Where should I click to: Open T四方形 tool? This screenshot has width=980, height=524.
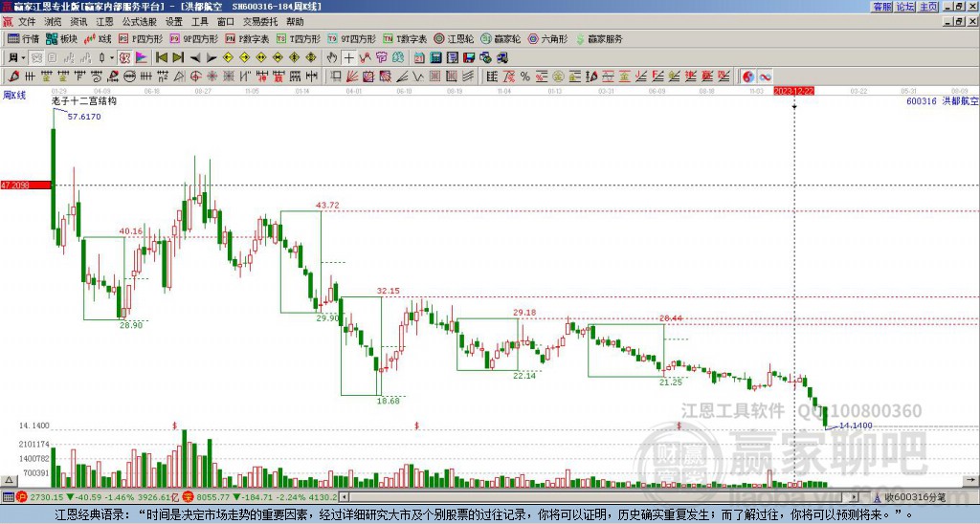pyautogui.click(x=299, y=38)
